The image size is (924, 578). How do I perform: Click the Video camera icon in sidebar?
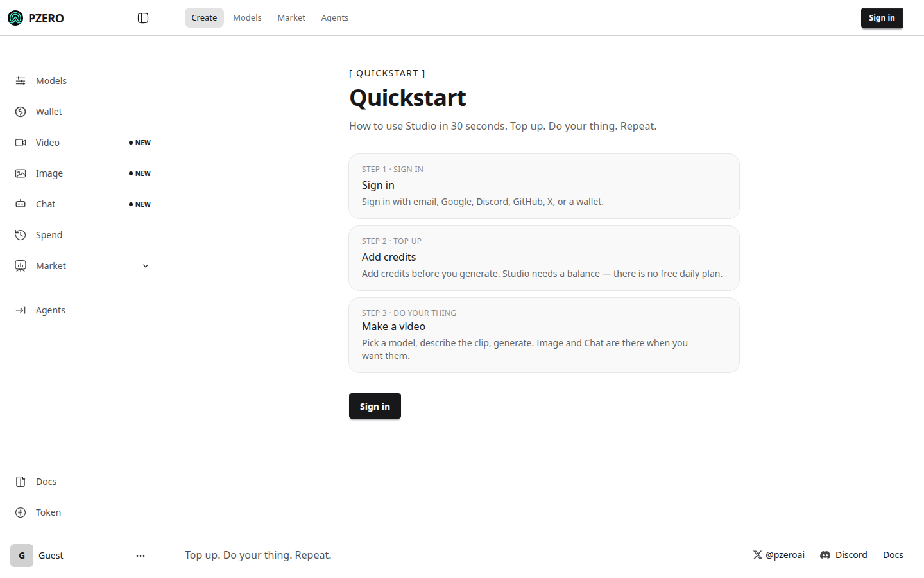coord(21,143)
